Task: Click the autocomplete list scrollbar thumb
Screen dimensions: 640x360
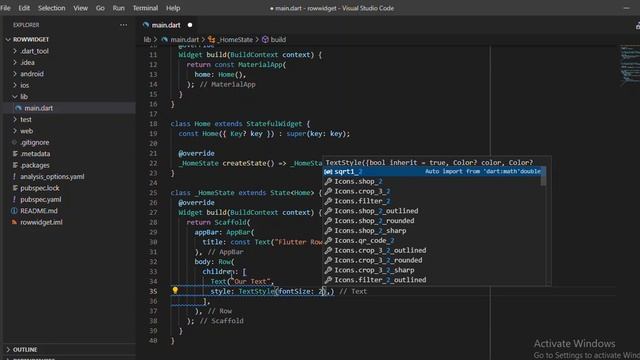Action: [x=544, y=176]
